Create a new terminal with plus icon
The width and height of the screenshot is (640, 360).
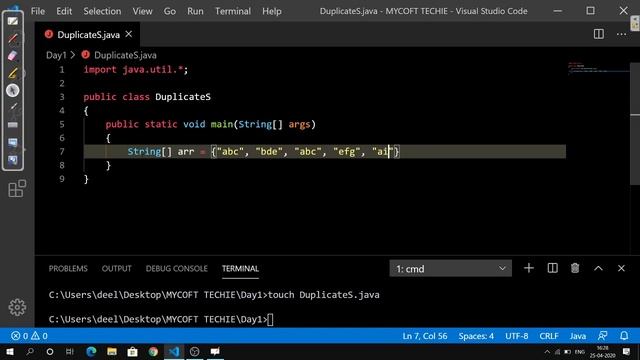pyautogui.click(x=529, y=268)
